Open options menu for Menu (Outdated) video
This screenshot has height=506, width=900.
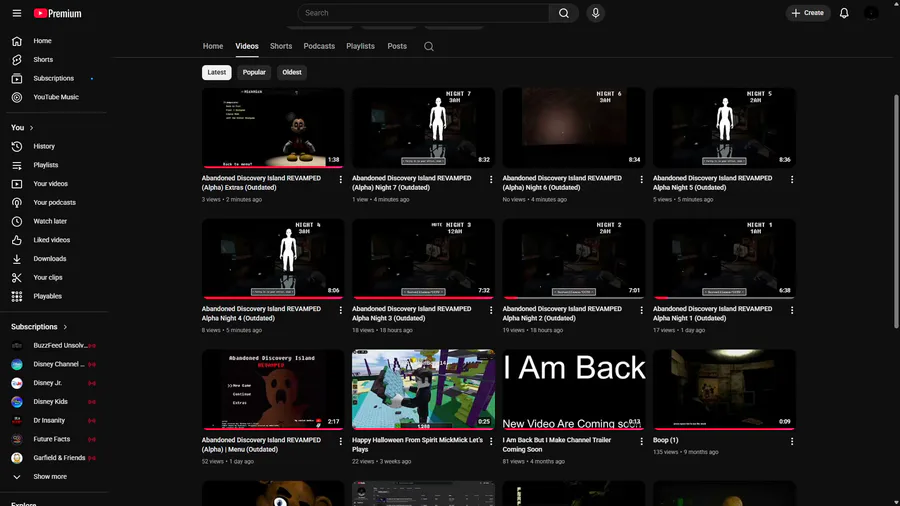[340, 442]
